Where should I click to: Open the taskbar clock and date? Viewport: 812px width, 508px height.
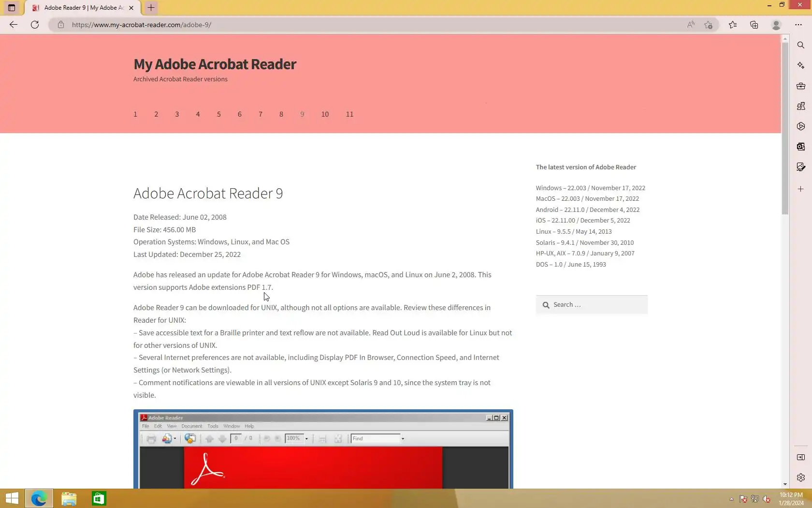click(x=791, y=499)
